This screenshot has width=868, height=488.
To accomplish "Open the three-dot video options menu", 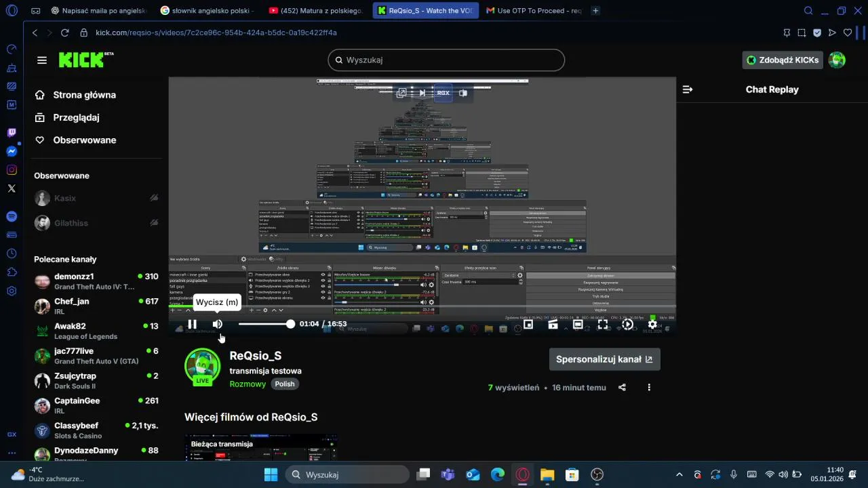I will point(649,388).
